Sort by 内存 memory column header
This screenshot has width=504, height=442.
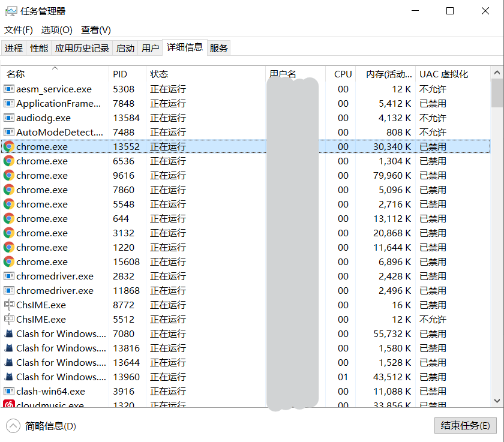point(384,74)
